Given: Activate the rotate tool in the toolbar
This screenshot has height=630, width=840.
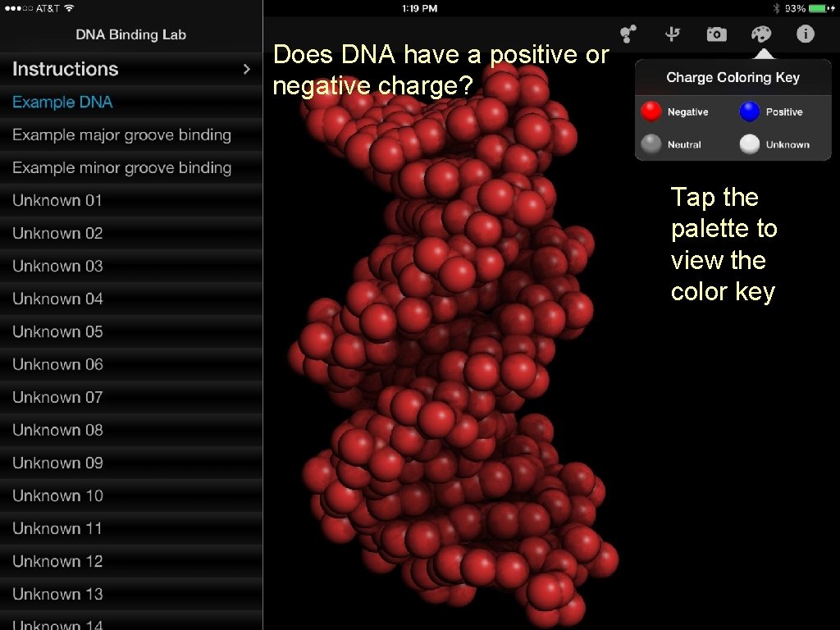Looking at the screenshot, I should [x=672, y=34].
